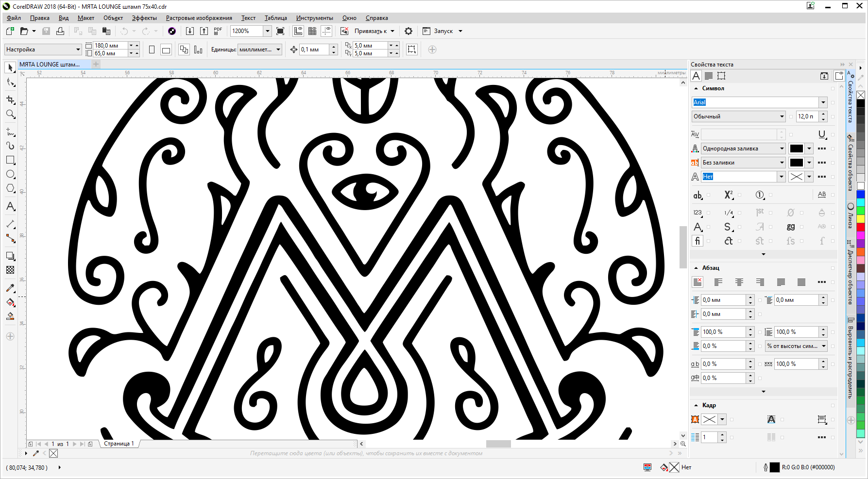Open the Файл menu

[14, 18]
